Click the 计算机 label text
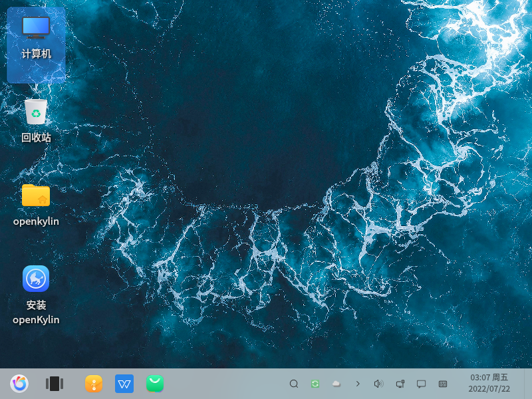532x399 pixels. tap(36, 54)
